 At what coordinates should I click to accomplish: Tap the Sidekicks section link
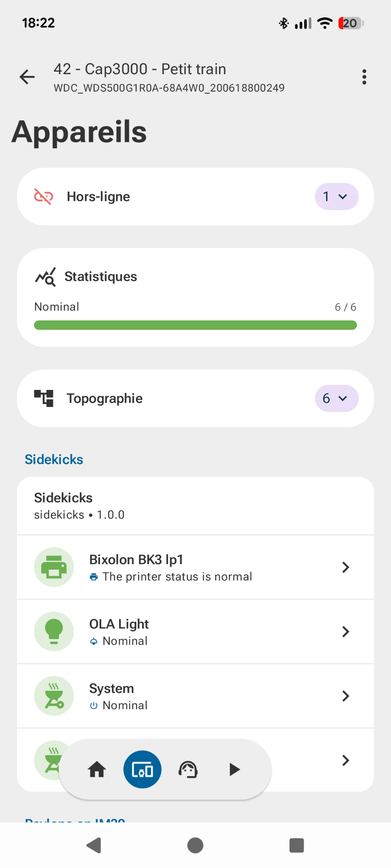54,459
